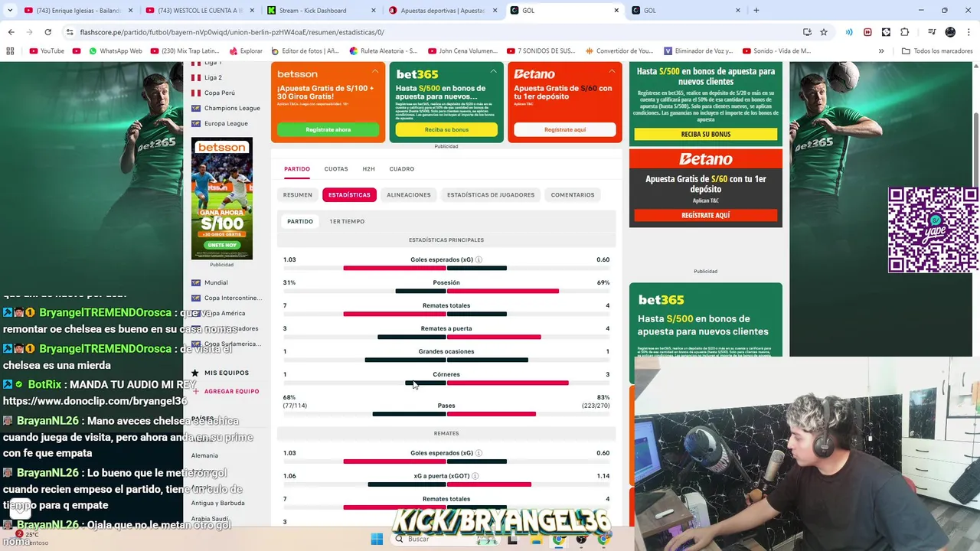Open the betsson GANA AHORA S/100 banner

[x=222, y=199]
